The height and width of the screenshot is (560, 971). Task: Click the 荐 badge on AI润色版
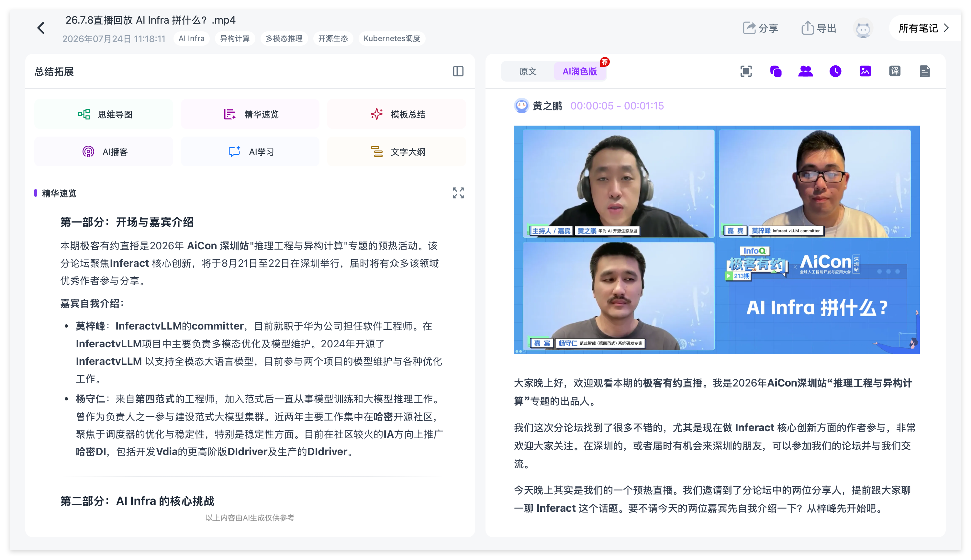click(x=605, y=62)
